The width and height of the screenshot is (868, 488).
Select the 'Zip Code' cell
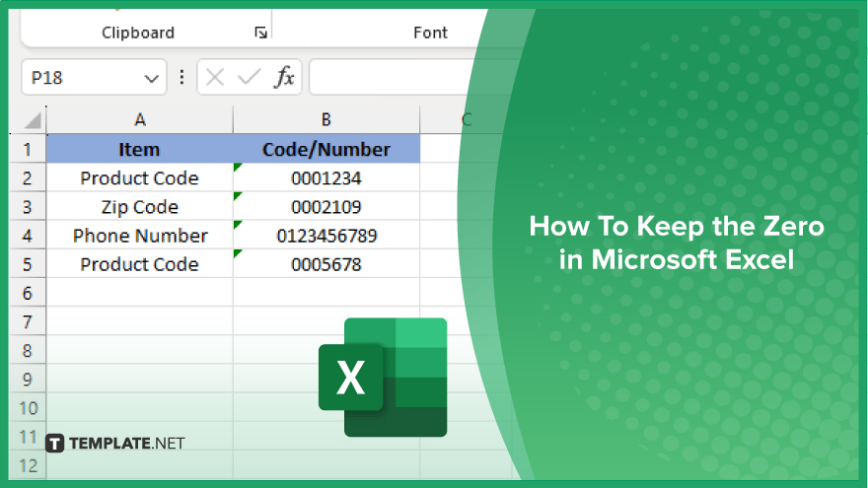[139, 207]
